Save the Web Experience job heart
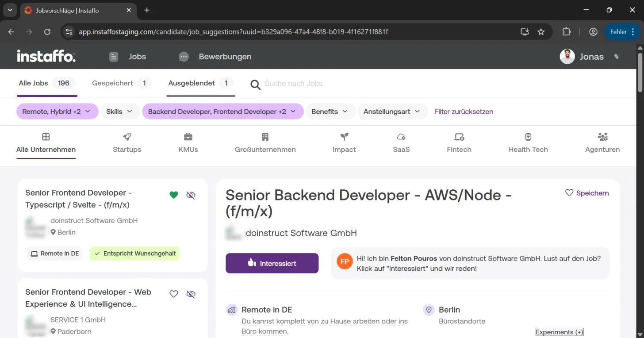The image size is (644, 338). tap(174, 294)
